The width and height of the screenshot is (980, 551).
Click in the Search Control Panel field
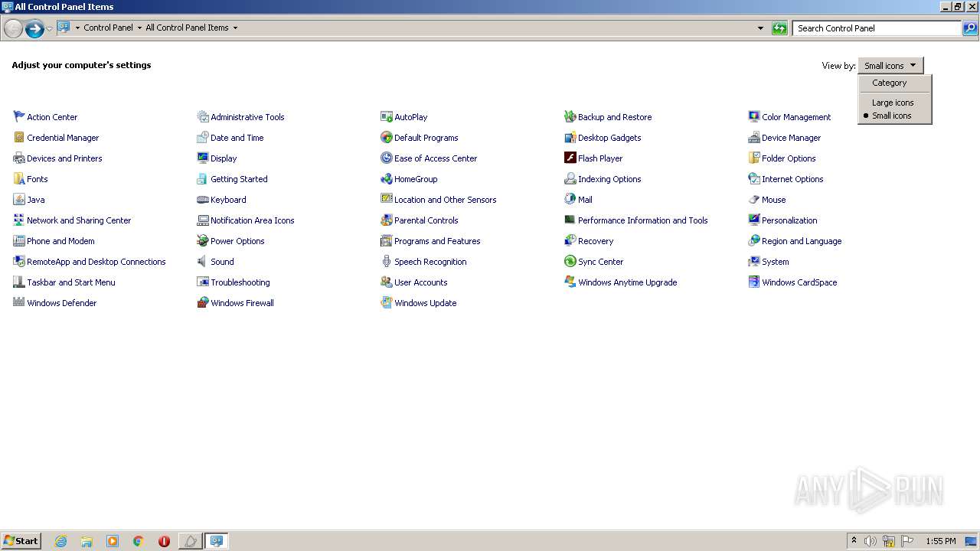coord(877,28)
